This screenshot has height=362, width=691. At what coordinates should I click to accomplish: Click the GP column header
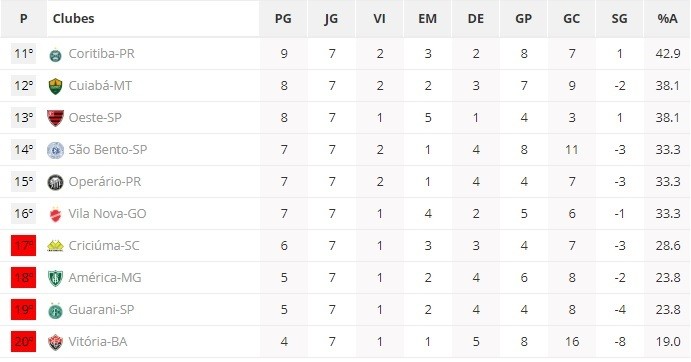click(x=523, y=19)
